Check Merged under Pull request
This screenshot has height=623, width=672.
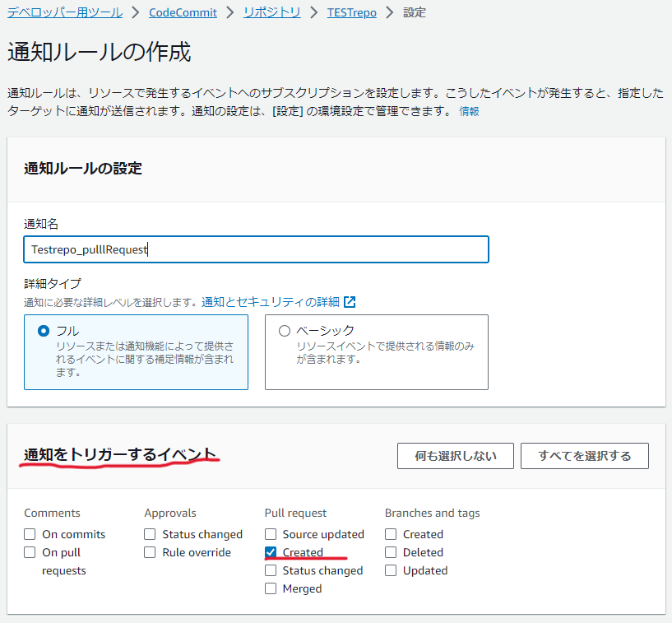pyautogui.click(x=270, y=588)
